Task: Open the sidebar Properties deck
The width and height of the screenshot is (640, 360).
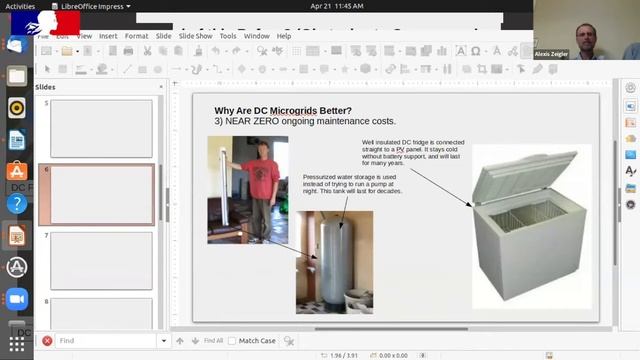Action: coord(631,106)
